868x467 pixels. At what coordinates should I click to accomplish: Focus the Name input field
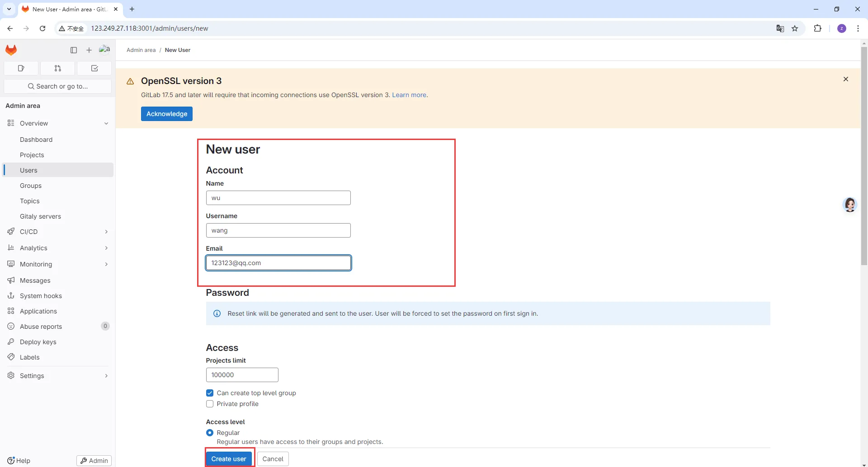click(x=278, y=198)
